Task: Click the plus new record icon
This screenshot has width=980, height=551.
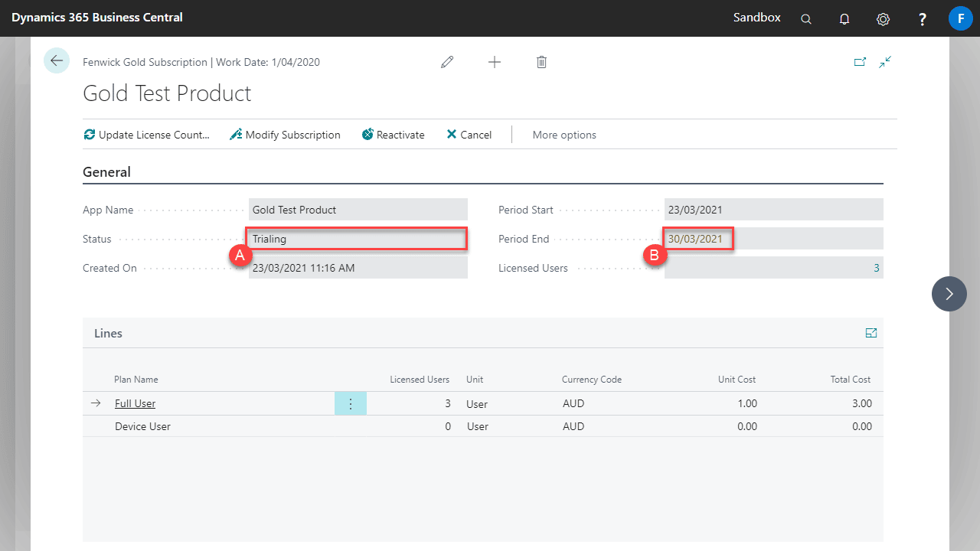Action: coord(495,62)
